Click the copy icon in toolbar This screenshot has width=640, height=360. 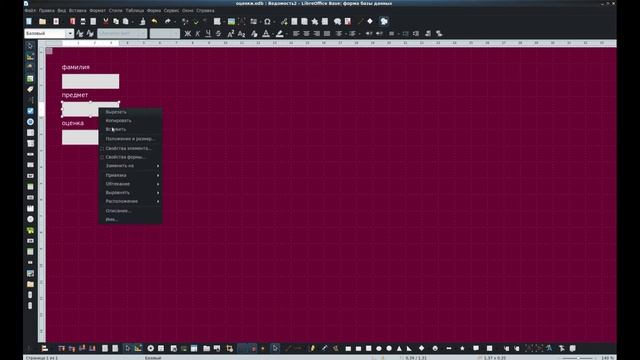click(x=116, y=21)
